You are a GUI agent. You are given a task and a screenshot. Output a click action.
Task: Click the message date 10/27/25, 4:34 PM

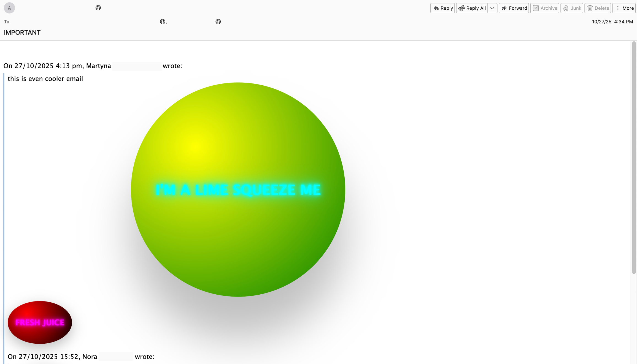coord(612,21)
